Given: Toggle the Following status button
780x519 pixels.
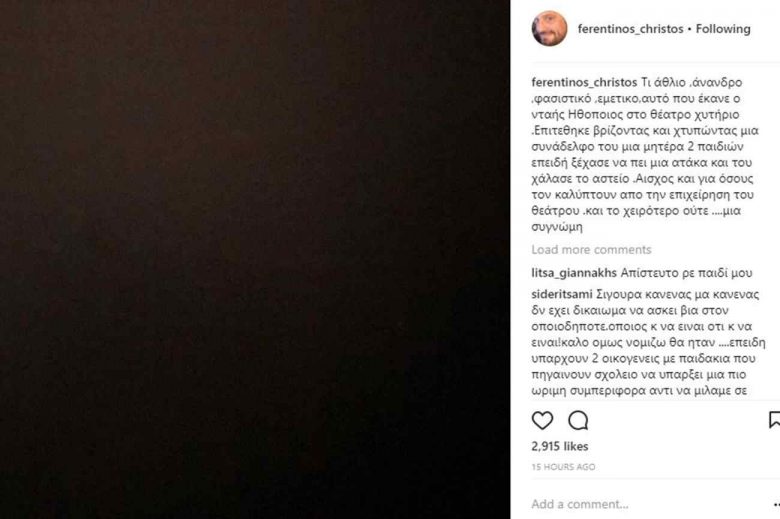Looking at the screenshot, I should [723, 29].
